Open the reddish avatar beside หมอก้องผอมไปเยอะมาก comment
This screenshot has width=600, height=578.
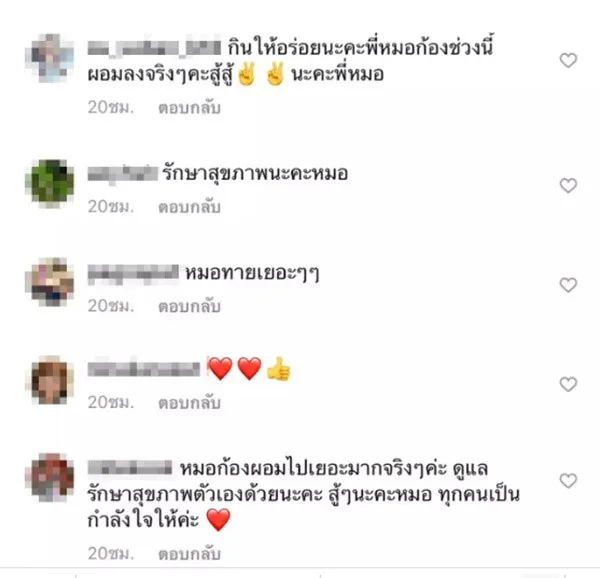(x=50, y=477)
